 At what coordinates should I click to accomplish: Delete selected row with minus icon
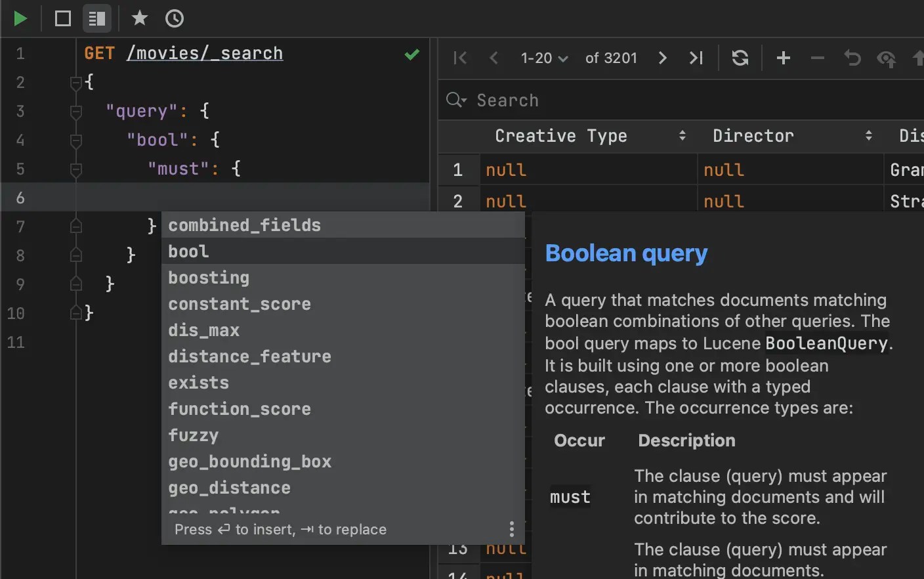coord(817,58)
